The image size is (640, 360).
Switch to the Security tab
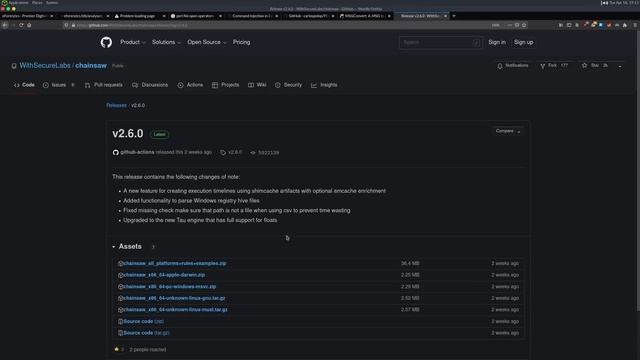tap(288, 85)
